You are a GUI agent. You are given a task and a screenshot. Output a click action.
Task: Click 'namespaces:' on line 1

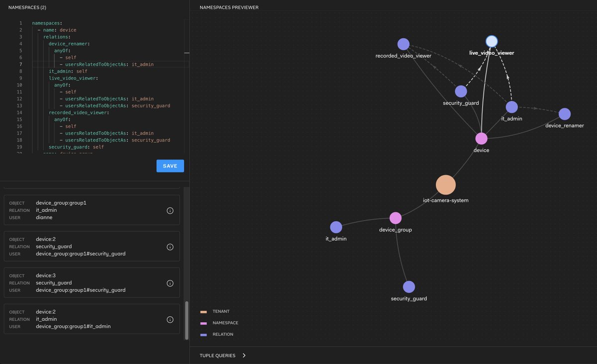47,23
